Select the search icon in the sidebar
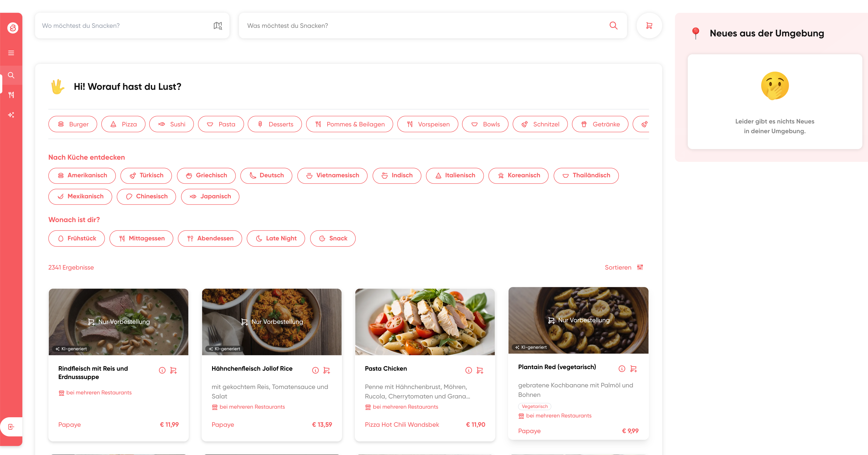 (11, 75)
